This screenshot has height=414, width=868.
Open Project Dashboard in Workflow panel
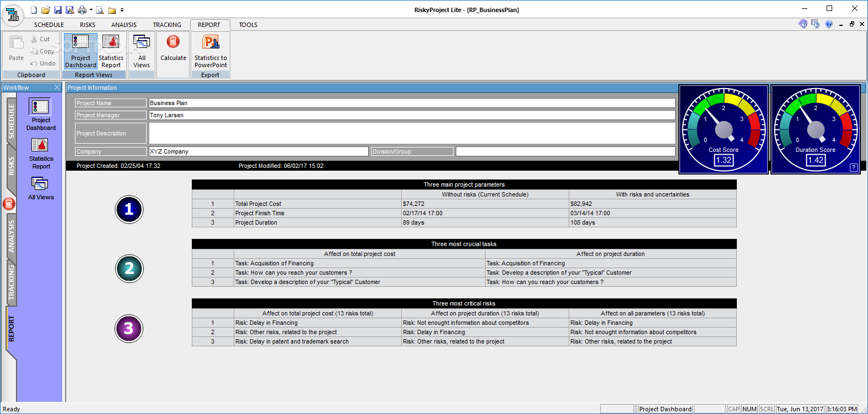tap(41, 115)
